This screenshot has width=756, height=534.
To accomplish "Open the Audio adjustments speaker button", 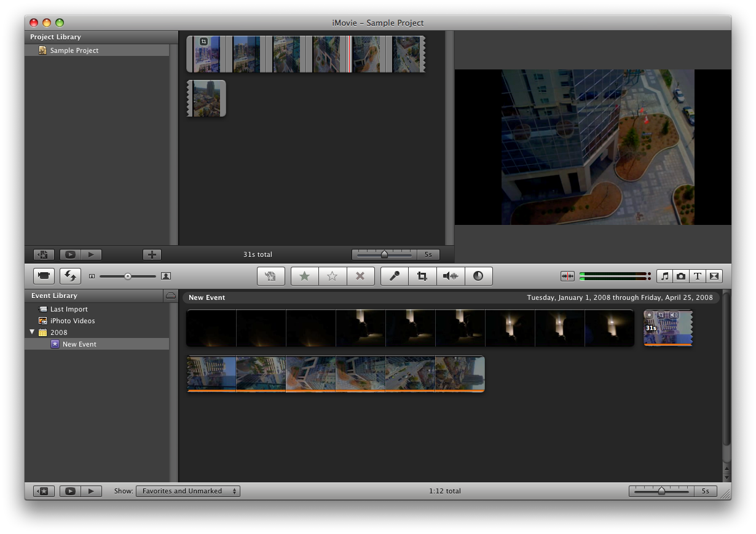I will point(451,276).
